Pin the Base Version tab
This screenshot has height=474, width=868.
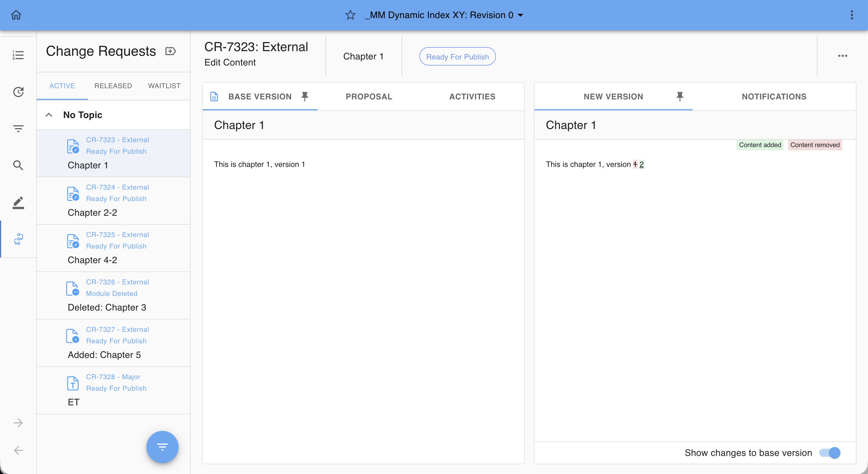(305, 97)
